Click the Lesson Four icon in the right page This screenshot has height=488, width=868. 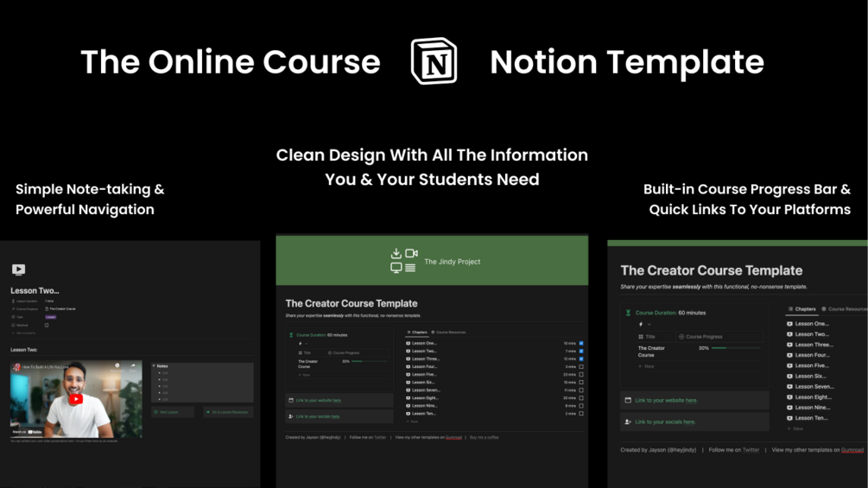click(x=789, y=355)
